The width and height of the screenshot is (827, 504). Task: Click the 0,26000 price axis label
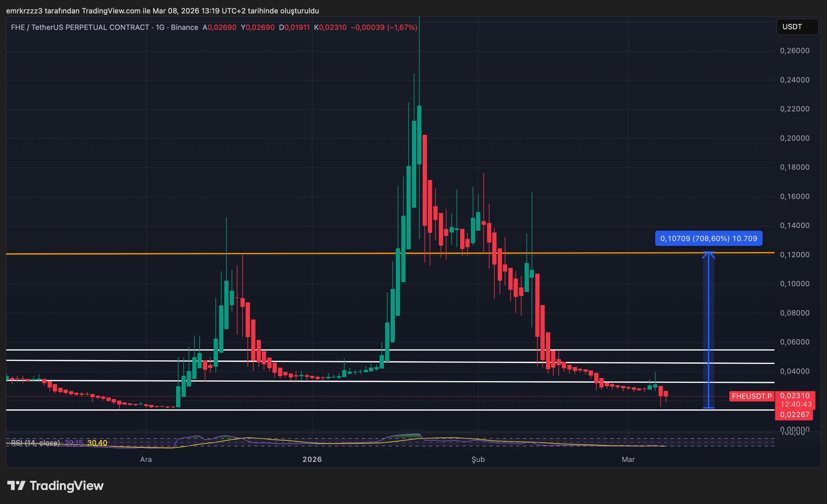pyautogui.click(x=794, y=51)
